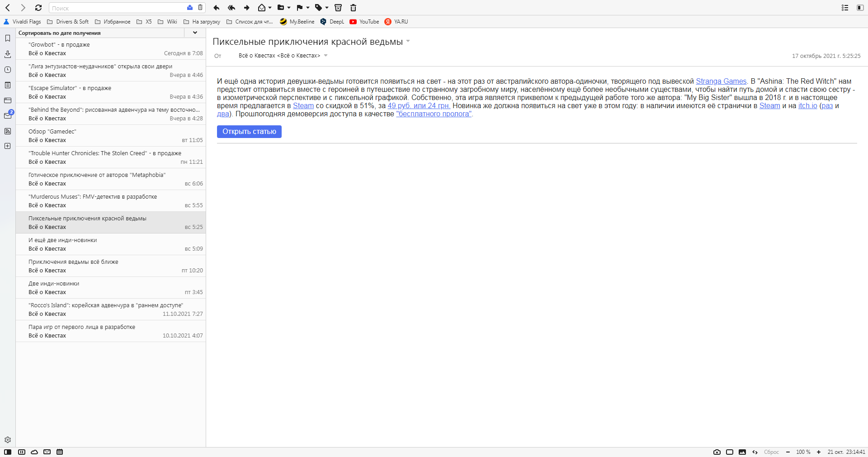Click the capture page camera icon
This screenshot has width=868, height=457.
717,452
